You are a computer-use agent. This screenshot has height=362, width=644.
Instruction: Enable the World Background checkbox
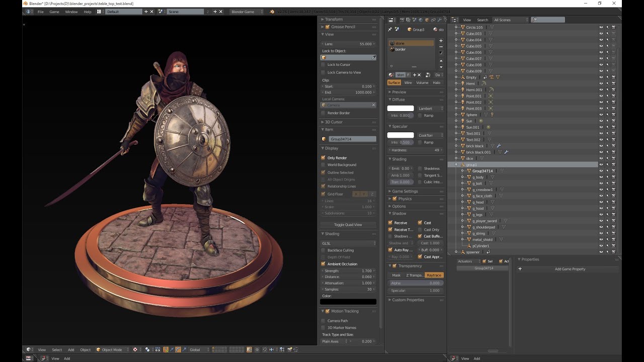[323, 165]
